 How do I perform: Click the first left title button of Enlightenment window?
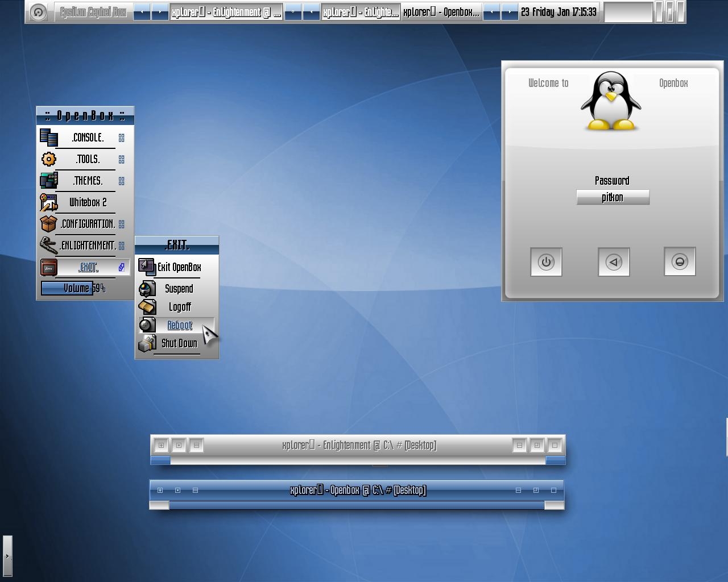point(162,445)
